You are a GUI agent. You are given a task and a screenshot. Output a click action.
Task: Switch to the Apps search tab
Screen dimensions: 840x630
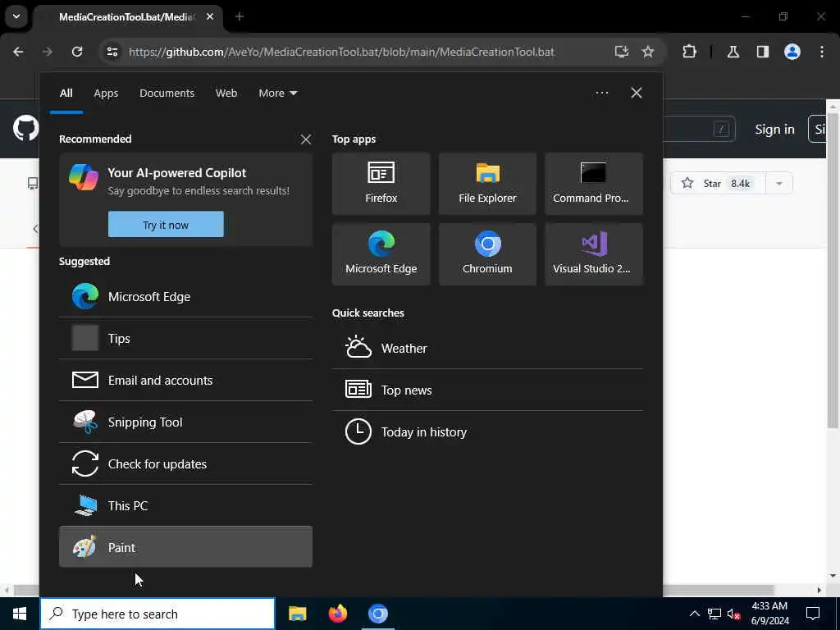click(x=106, y=93)
